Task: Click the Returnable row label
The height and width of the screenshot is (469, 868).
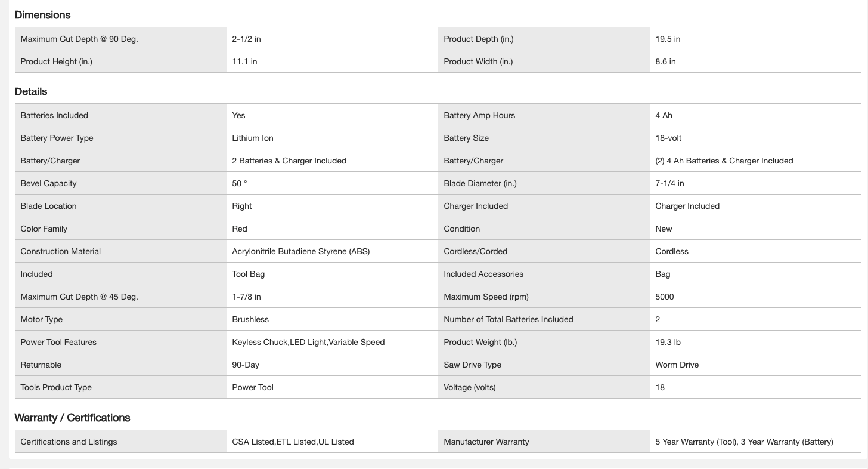Action: click(41, 365)
